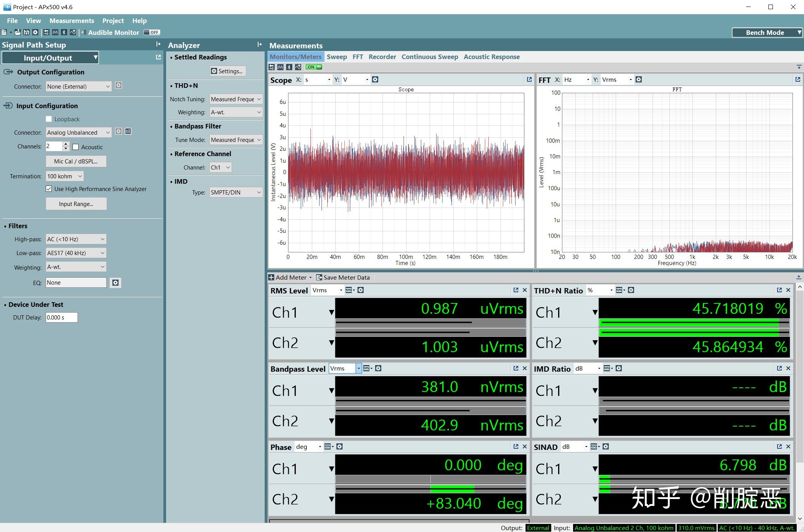Image resolution: width=804 pixels, height=532 pixels.
Task: Save the project with the toolbar disk icon
Action: (26, 33)
